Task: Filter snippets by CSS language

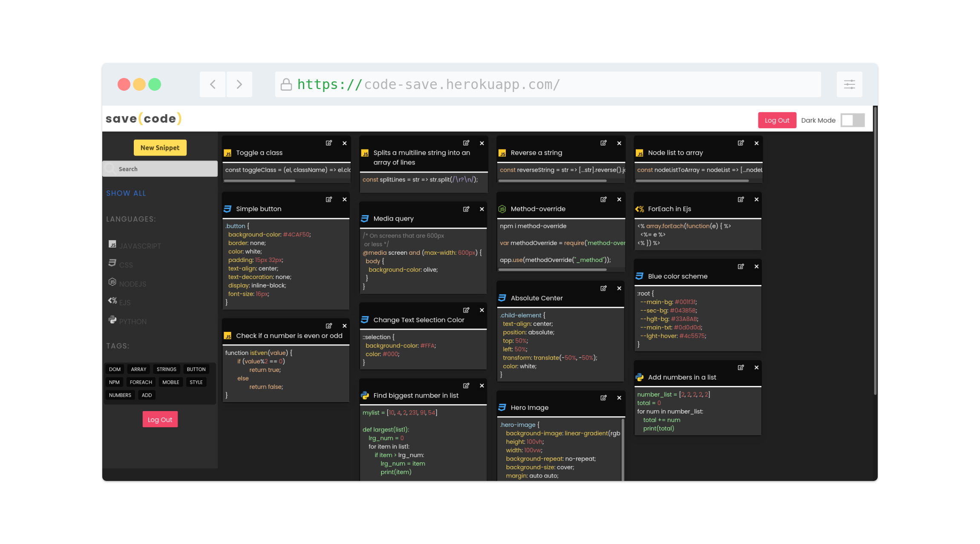Action: click(121, 264)
